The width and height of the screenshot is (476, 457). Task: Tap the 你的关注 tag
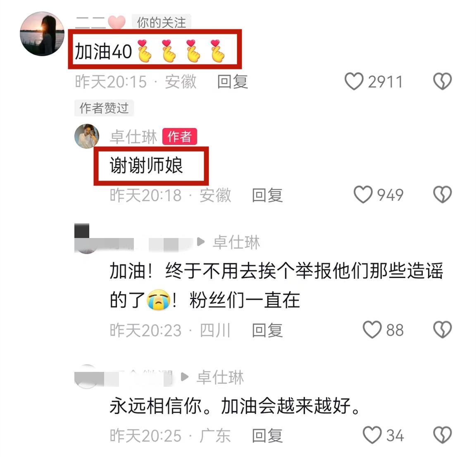pos(161,22)
